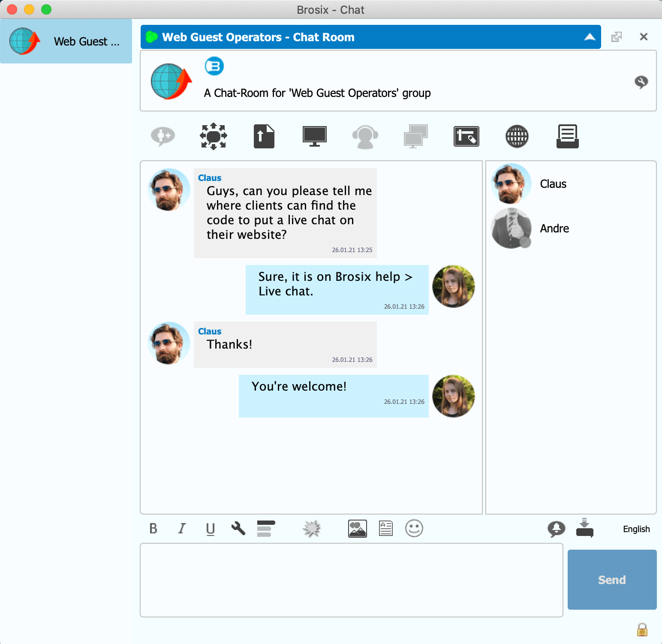Open the whiteboard tool

pos(466,136)
